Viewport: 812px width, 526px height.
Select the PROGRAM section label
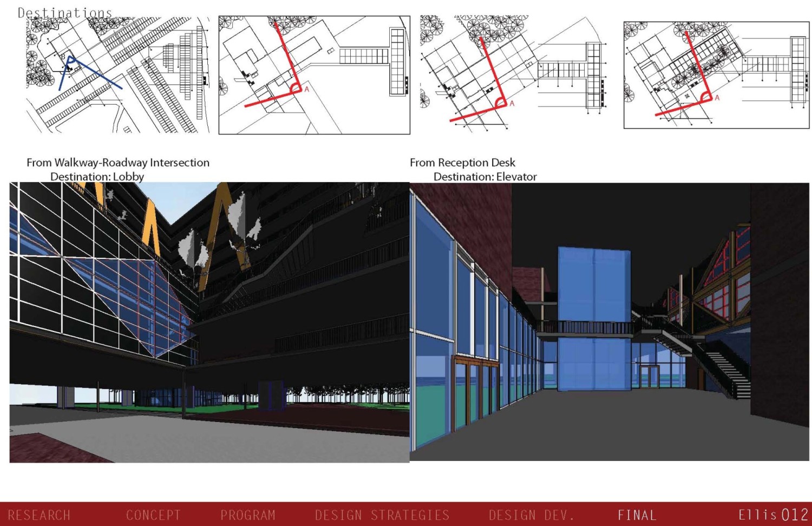[x=248, y=515]
